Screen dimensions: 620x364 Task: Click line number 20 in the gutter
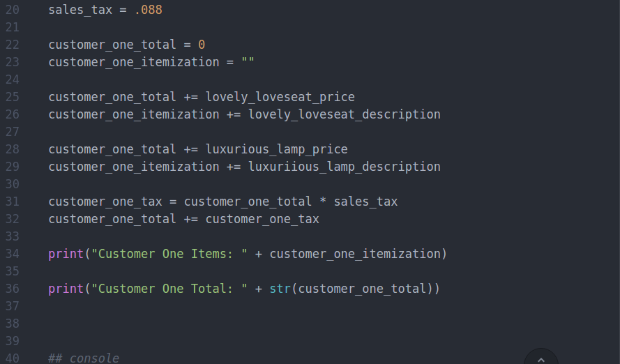(13, 10)
